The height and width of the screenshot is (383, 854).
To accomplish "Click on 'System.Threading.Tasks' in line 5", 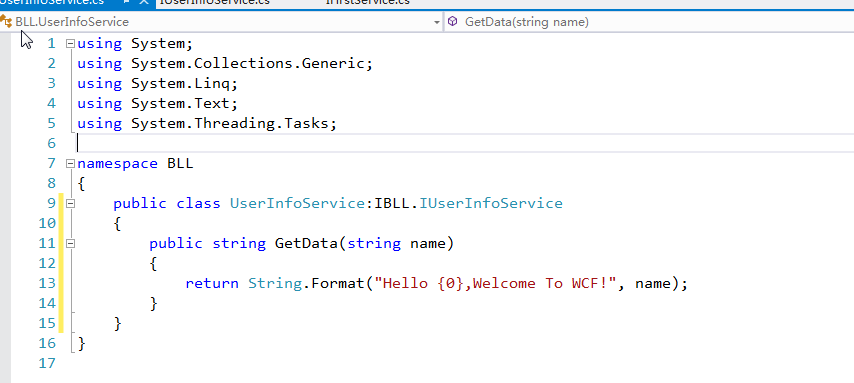I will tap(229, 124).
